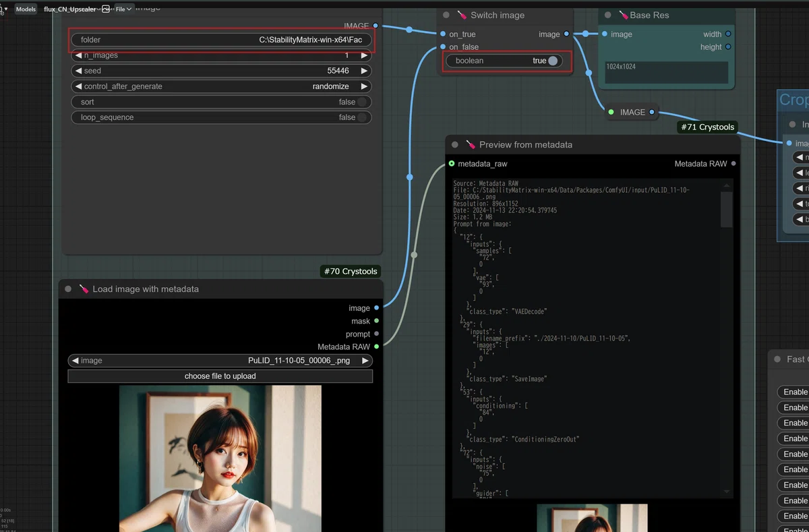Select next control_after_generate option

365,86
